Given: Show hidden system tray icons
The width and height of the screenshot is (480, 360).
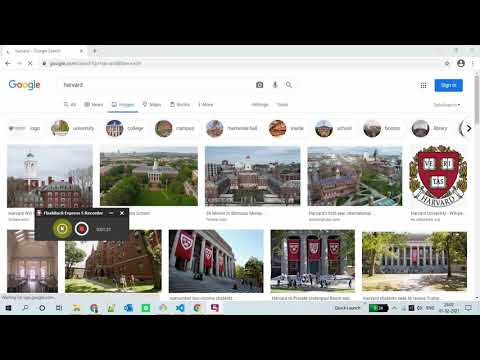Looking at the screenshot, I should click(x=394, y=308).
